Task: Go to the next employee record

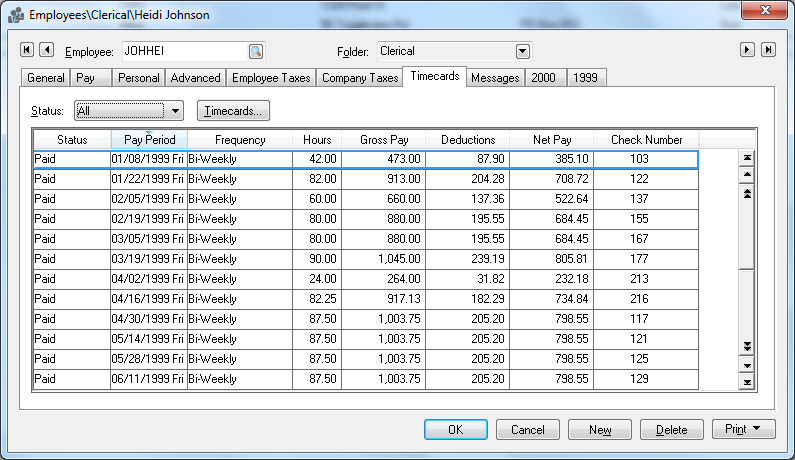Action: [747, 50]
